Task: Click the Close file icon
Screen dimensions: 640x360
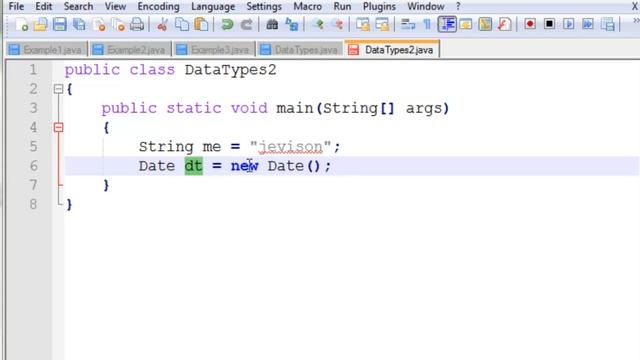Action: click(x=99, y=25)
